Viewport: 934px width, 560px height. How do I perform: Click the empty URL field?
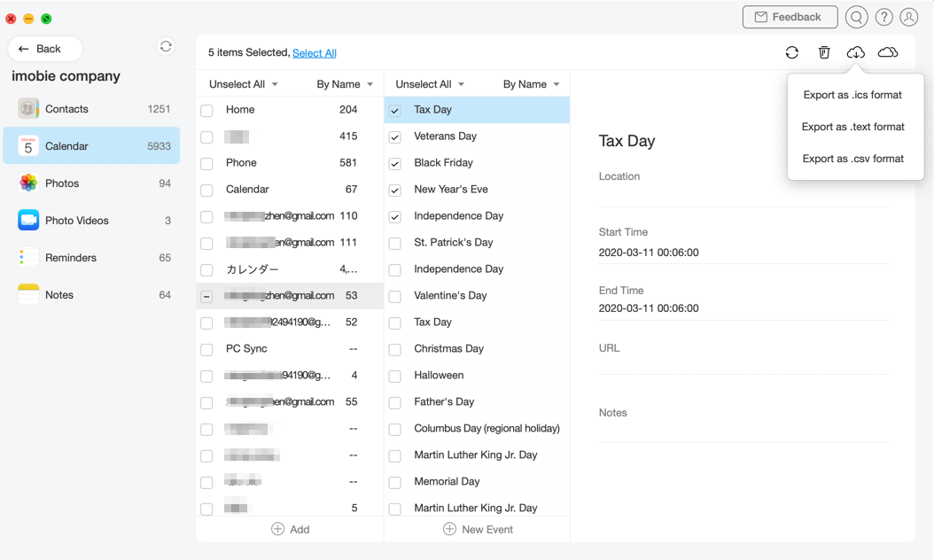click(x=743, y=364)
